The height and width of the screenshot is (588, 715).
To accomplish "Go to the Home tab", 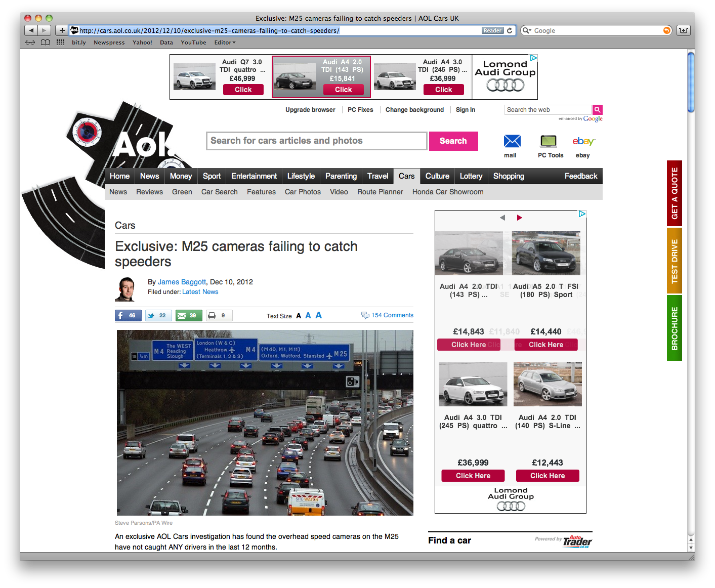I will coord(119,176).
